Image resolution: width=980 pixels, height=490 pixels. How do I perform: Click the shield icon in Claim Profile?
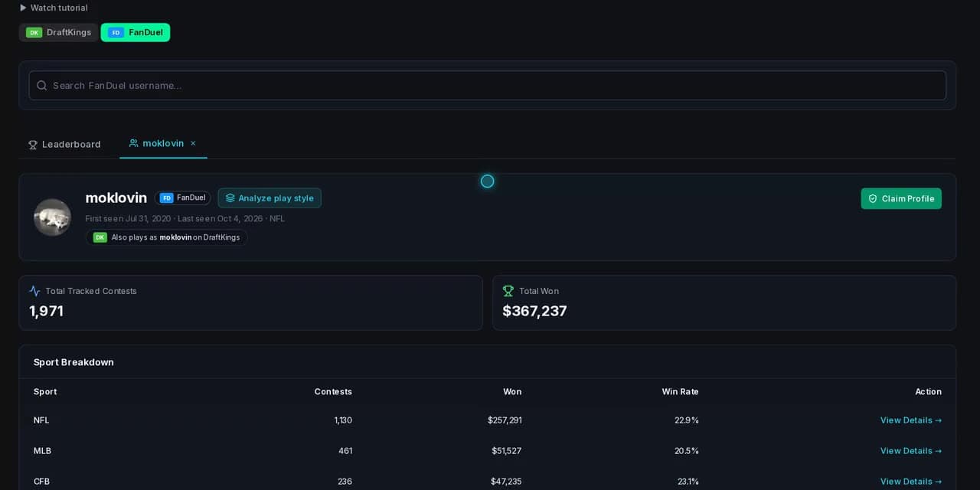click(873, 198)
